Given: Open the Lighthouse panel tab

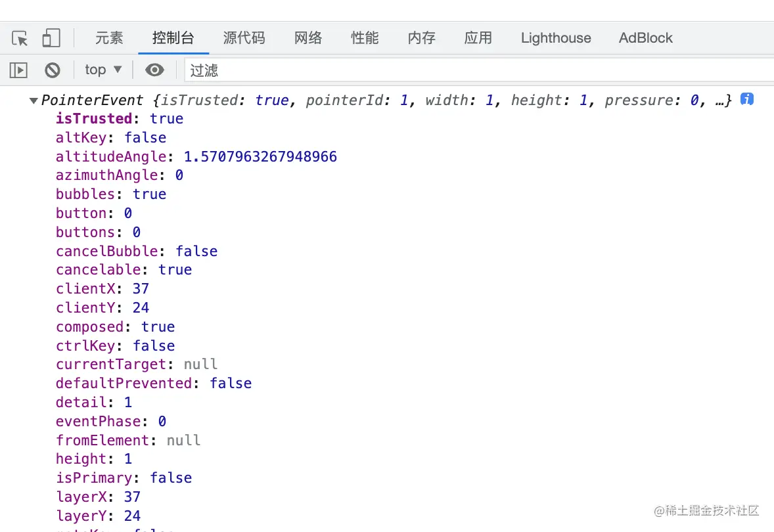Looking at the screenshot, I should pos(555,38).
